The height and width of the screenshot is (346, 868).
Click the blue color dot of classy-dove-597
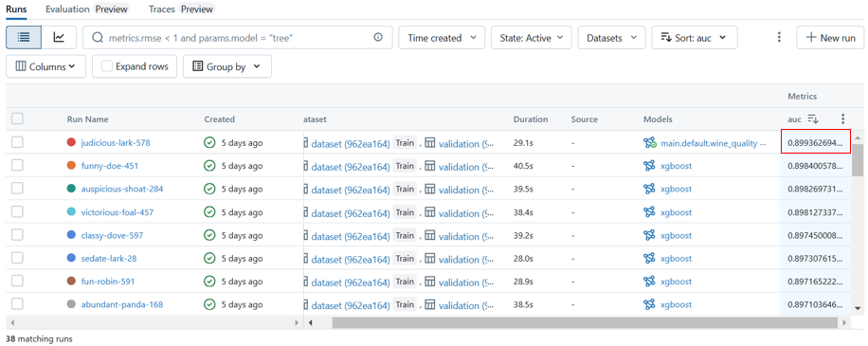pos(71,235)
